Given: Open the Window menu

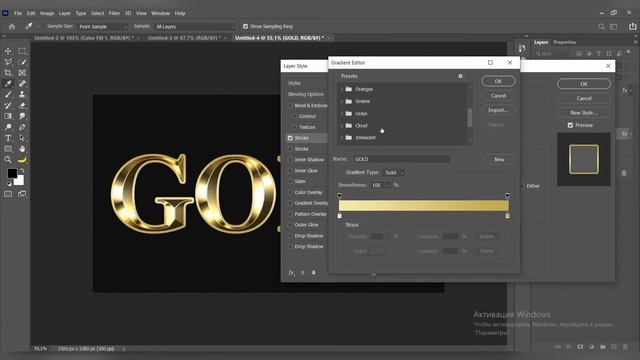Looking at the screenshot, I should coord(160,13).
